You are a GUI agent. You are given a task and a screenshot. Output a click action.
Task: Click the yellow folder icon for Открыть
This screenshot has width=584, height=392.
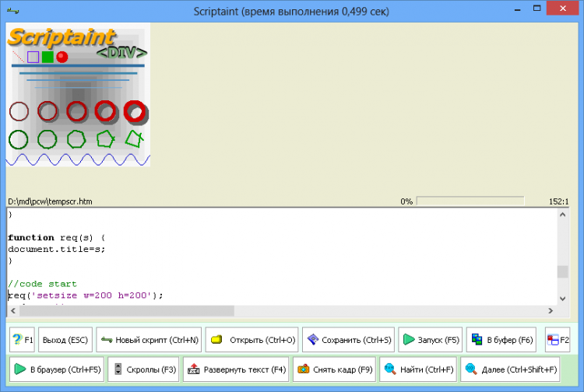(216, 339)
